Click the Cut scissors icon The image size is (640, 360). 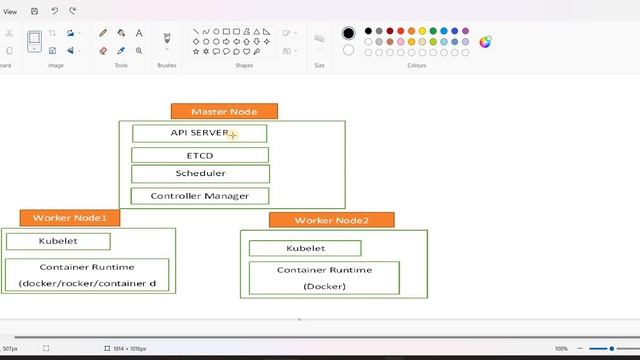[x=9, y=33]
